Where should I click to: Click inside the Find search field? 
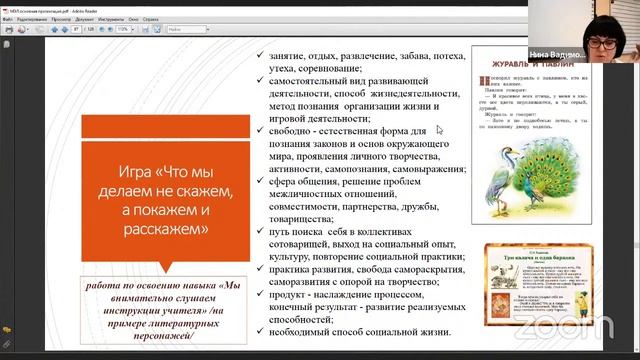coord(186,29)
